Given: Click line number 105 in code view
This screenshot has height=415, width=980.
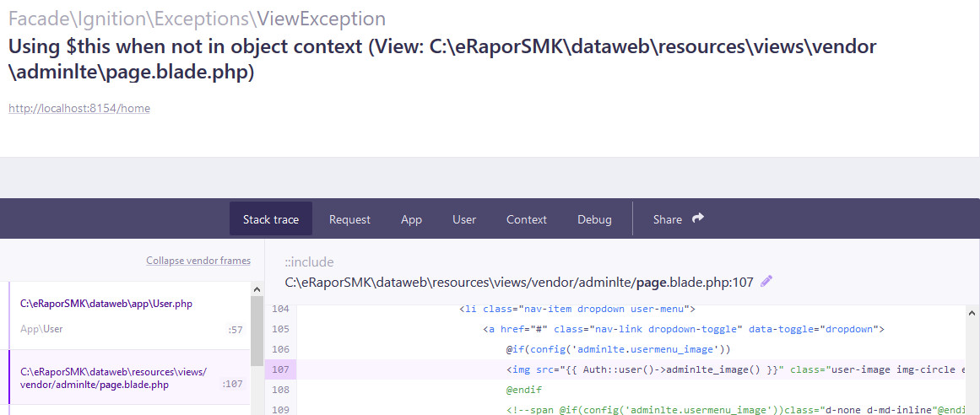Looking at the screenshot, I should click(280, 329).
